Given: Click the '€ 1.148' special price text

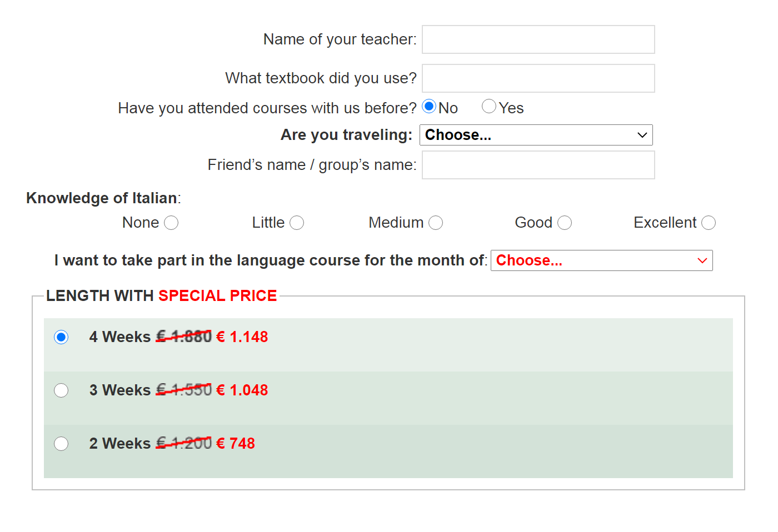Looking at the screenshot, I should click(x=242, y=337).
